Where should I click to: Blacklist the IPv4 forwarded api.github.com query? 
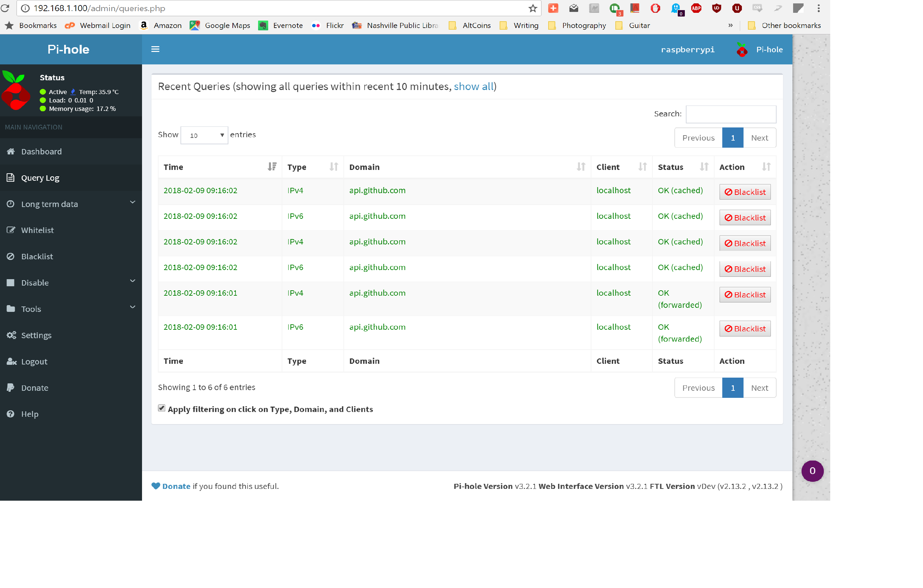point(745,295)
